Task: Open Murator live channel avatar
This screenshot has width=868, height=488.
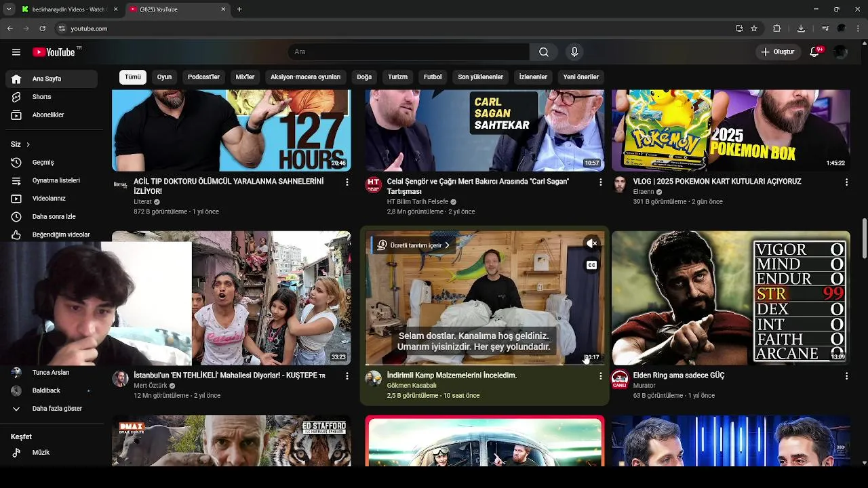Action: pyautogui.click(x=620, y=379)
